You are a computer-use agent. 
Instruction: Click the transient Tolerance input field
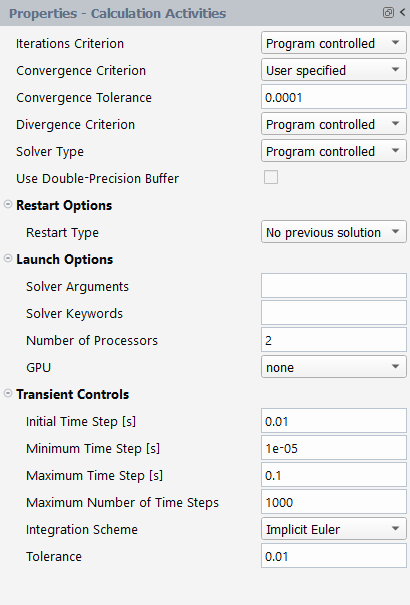[x=334, y=556]
